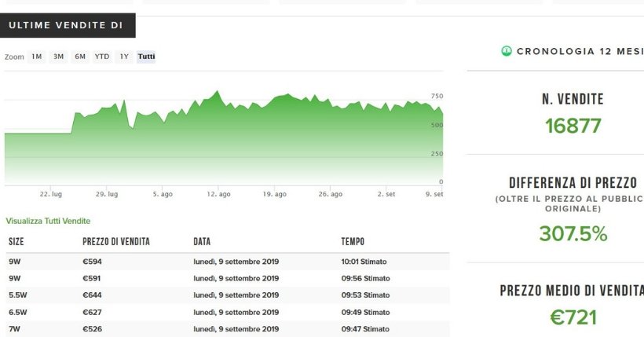Click the 5.5W size cell
Viewport: 644px width, 337px height.
coord(17,295)
